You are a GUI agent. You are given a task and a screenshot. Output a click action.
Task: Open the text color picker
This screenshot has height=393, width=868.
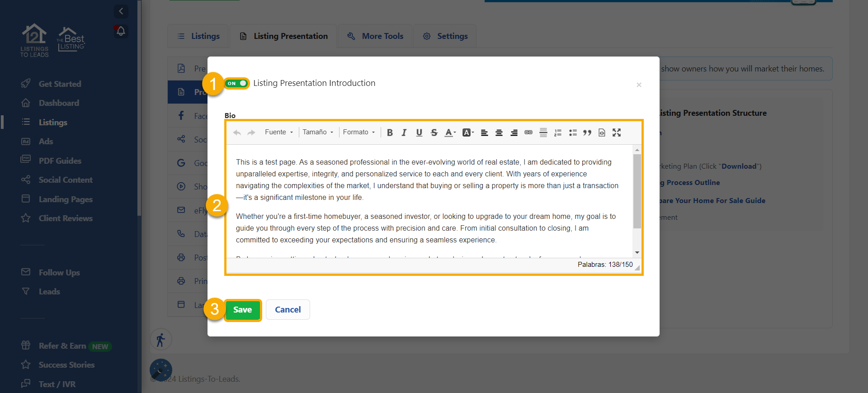(x=450, y=133)
